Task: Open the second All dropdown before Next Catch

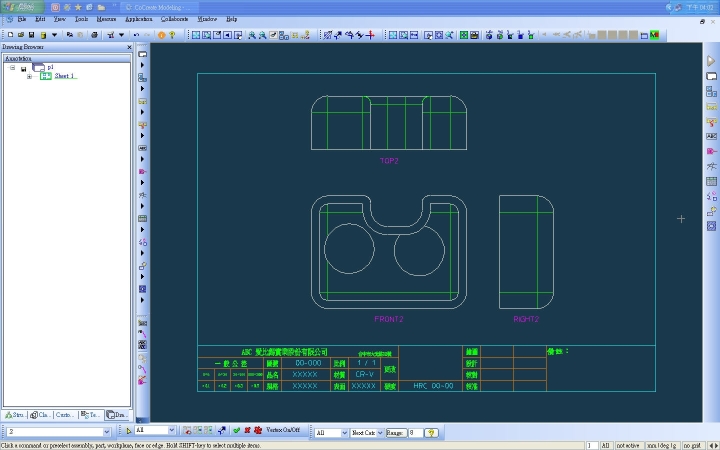Action: [343, 433]
